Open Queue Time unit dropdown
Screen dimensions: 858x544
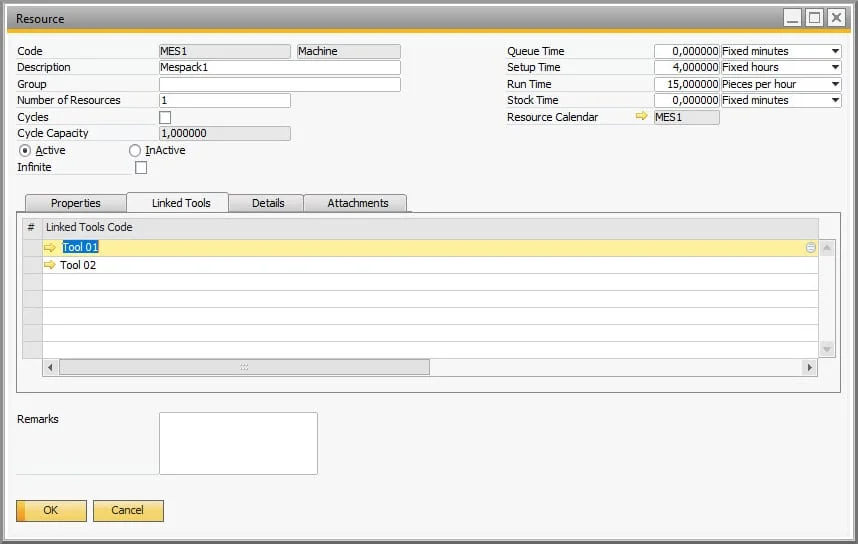click(x=835, y=51)
